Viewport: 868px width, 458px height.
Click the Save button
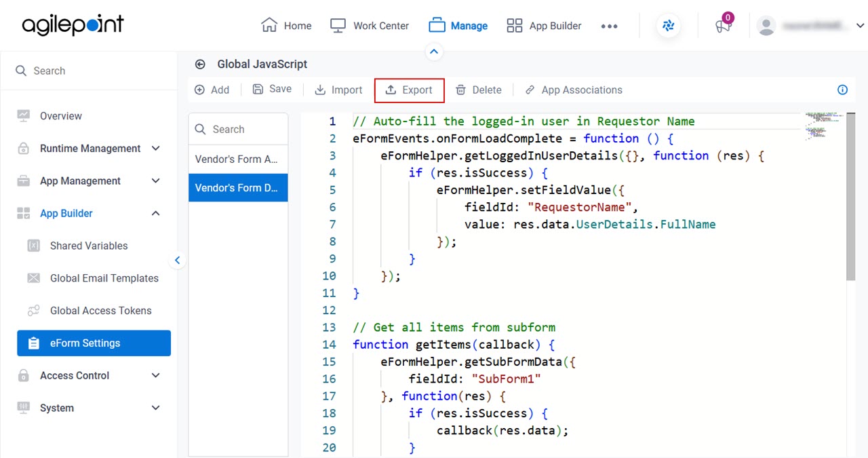(272, 89)
